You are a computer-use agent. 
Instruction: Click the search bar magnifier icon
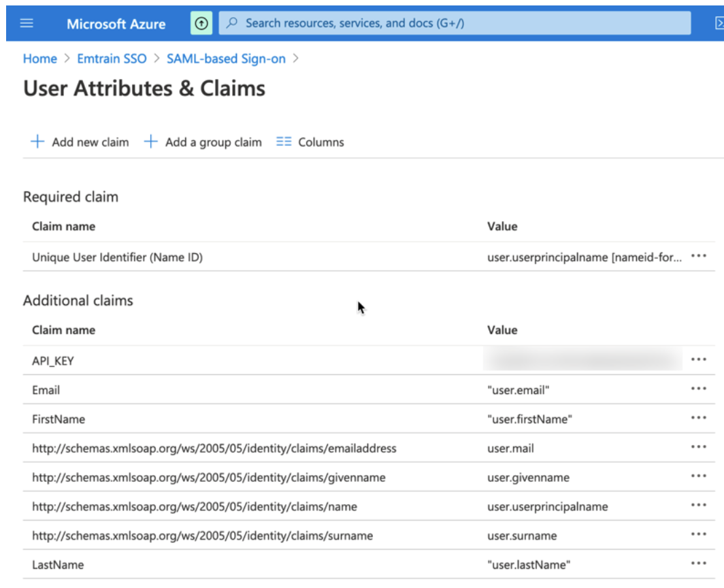click(x=232, y=23)
